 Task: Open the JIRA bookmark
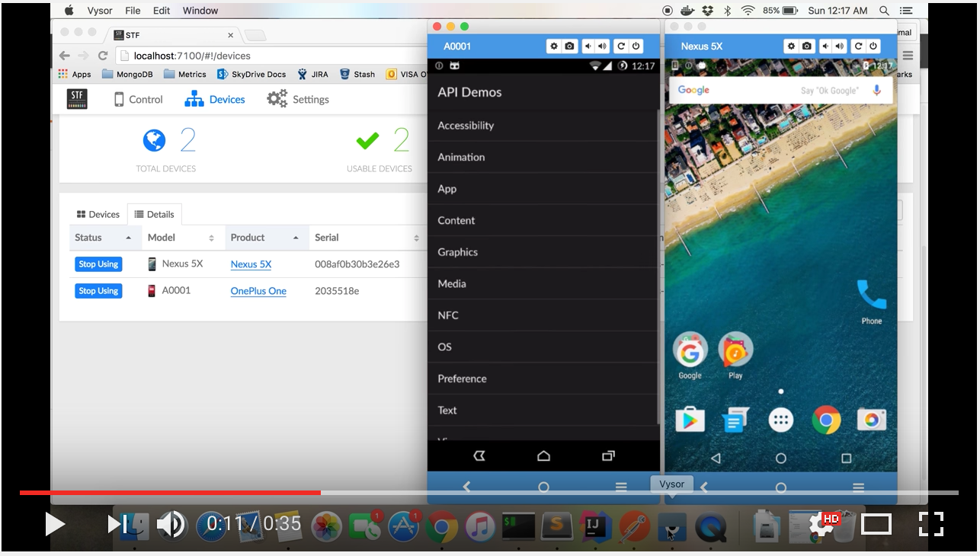(312, 75)
